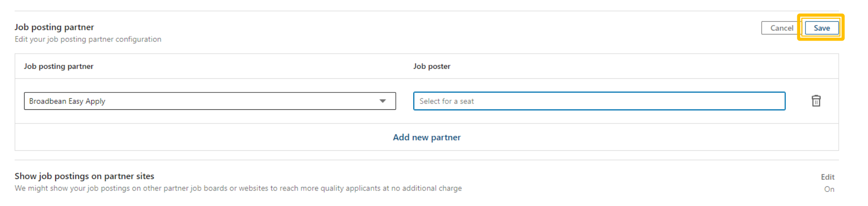
Task: Click the blank area right of Add new partner
Action: (x=639, y=137)
